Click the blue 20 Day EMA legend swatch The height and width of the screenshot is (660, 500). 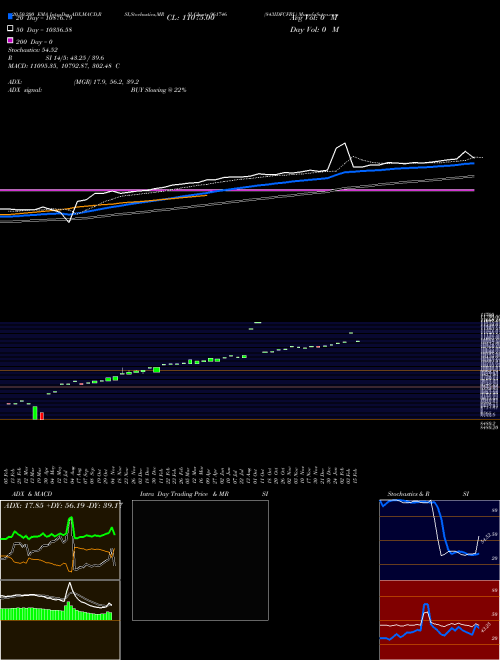[x=11, y=17]
